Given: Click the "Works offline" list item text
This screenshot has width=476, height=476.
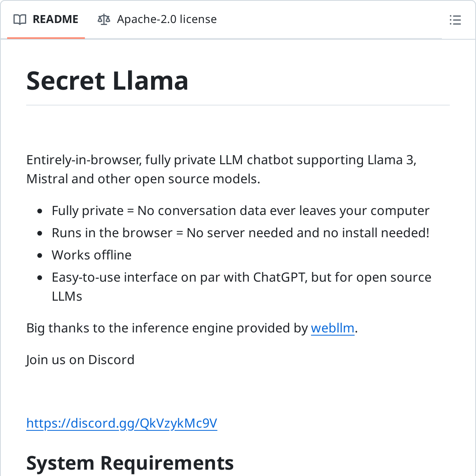Looking at the screenshot, I should pyautogui.click(x=92, y=255).
